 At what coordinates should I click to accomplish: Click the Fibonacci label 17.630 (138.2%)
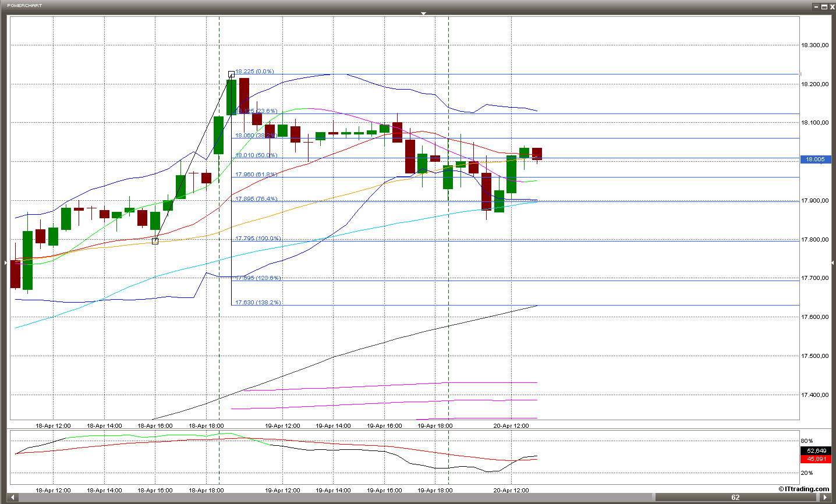258,303
